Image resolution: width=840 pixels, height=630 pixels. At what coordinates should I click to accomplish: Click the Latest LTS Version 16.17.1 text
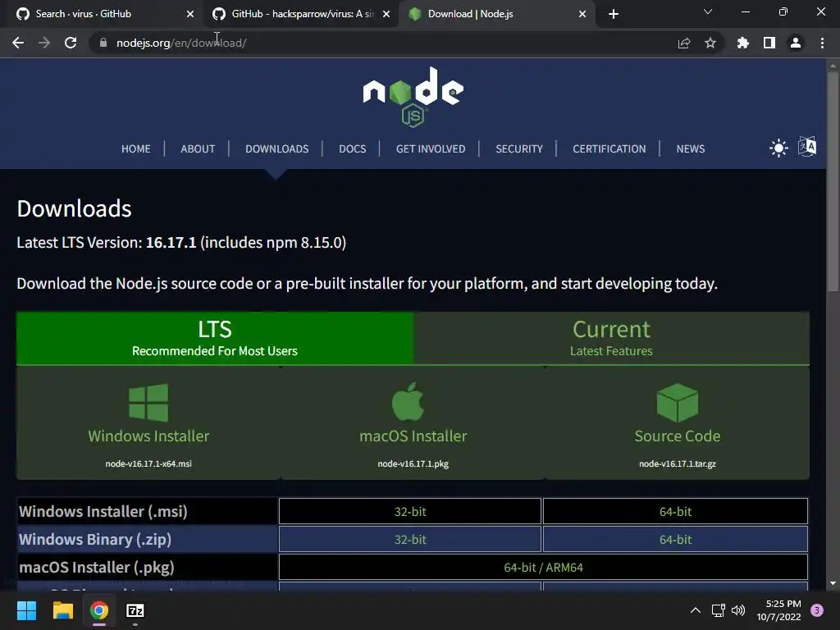point(181,242)
